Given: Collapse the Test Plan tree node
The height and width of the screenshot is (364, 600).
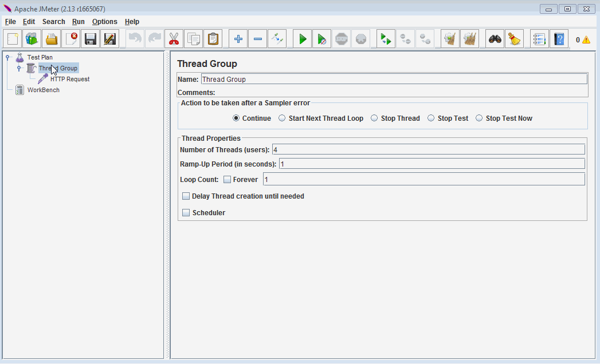Looking at the screenshot, I should click(7, 57).
